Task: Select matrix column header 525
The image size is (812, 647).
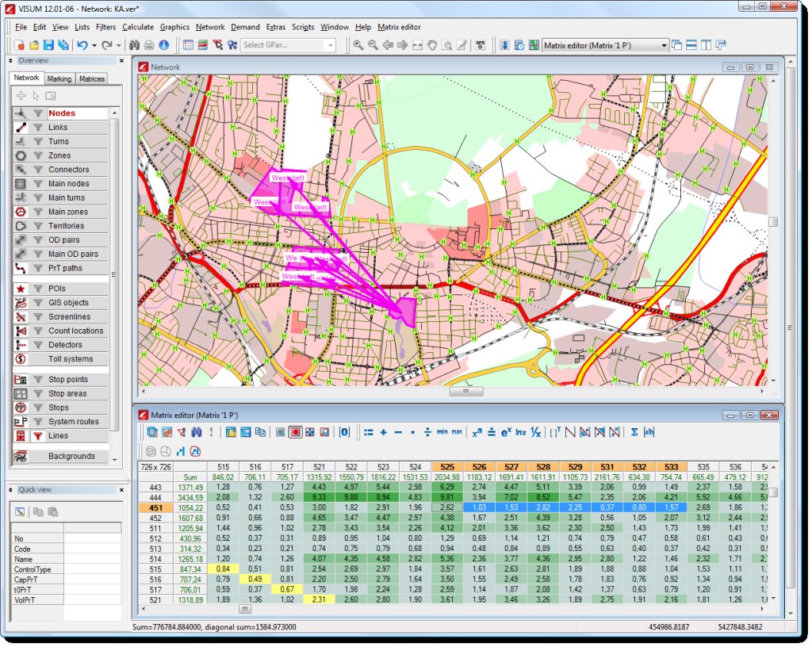Action: [x=447, y=467]
